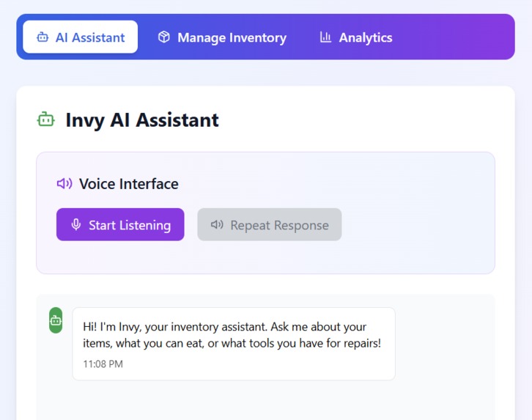Click the microphone icon in Start Listening
532x420 pixels.
coord(76,224)
